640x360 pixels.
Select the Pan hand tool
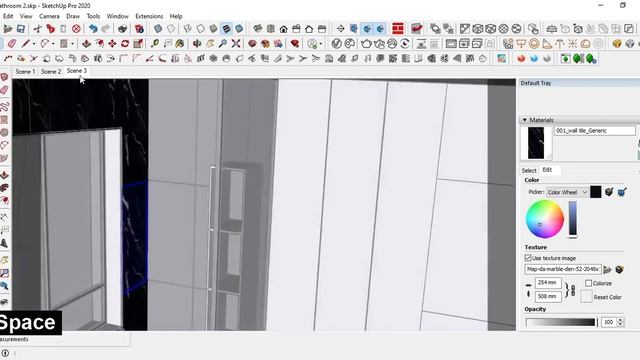(x=210, y=43)
